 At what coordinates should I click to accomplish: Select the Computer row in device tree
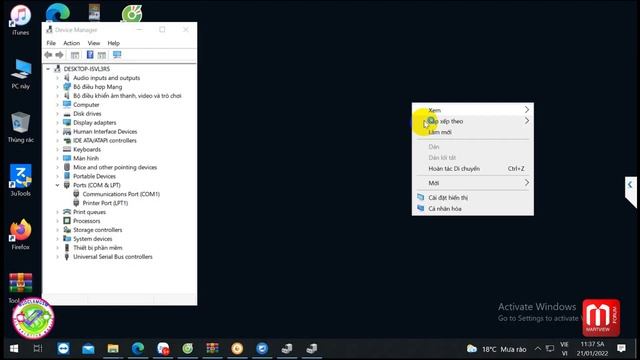81,105
